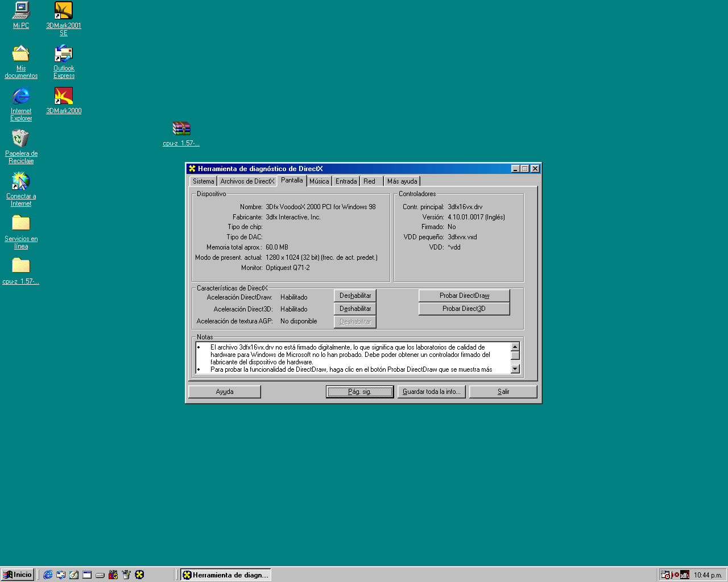Click the 3dfxvx.vxd value
Viewport: 728px width, 582px height.
coord(462,237)
